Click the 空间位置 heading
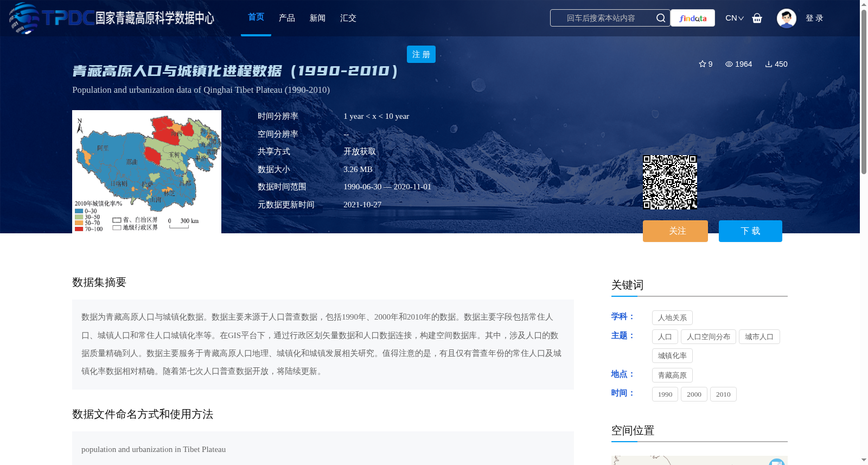 [x=633, y=430]
